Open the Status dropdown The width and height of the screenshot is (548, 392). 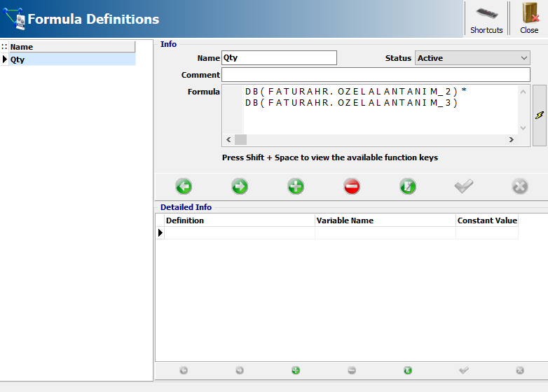click(x=472, y=58)
